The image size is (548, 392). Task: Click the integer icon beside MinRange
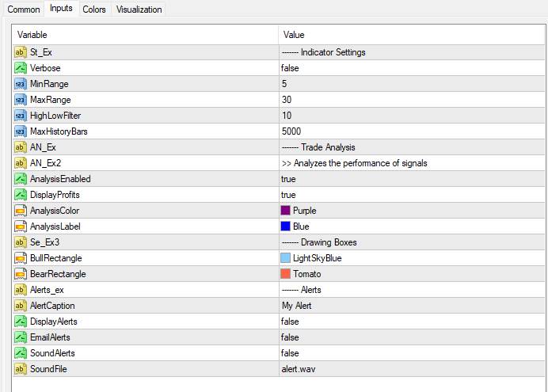21,84
